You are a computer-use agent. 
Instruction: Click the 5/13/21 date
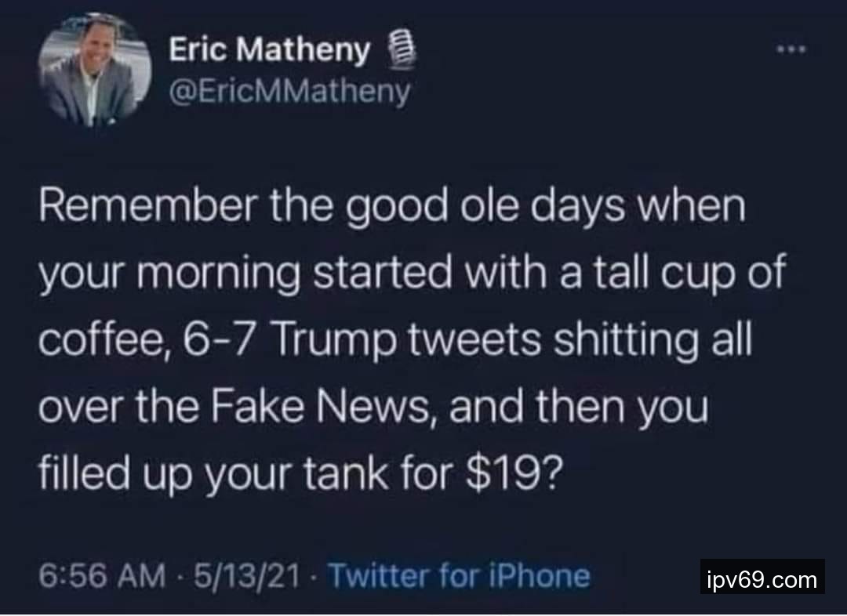click(x=245, y=576)
